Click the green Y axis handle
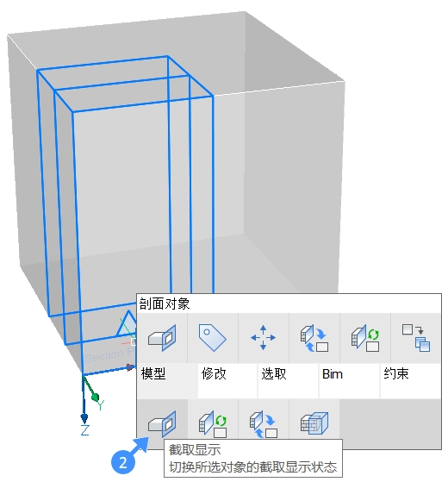The width and height of the screenshot is (448, 482). pyautogui.click(x=96, y=397)
